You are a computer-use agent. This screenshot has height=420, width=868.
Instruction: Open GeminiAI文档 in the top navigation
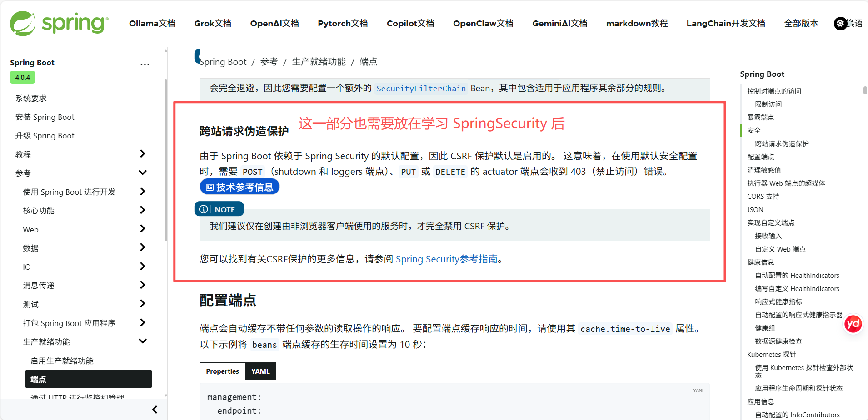coord(560,23)
